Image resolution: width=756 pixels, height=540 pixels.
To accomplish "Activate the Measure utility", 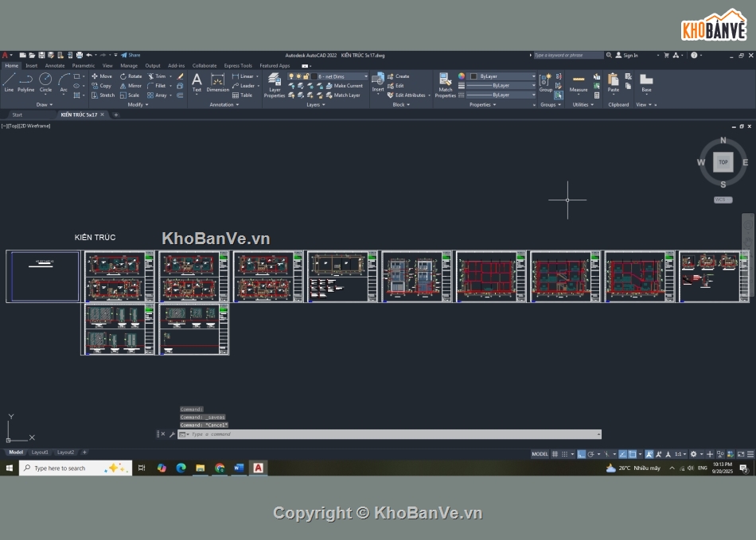I will (579, 82).
